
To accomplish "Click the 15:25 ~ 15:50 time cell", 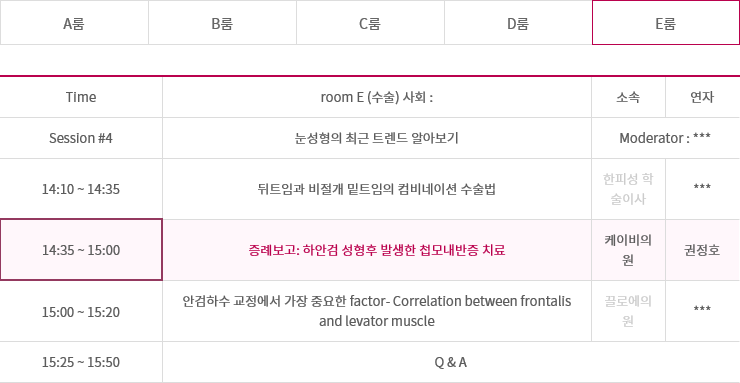I will click(81, 362).
